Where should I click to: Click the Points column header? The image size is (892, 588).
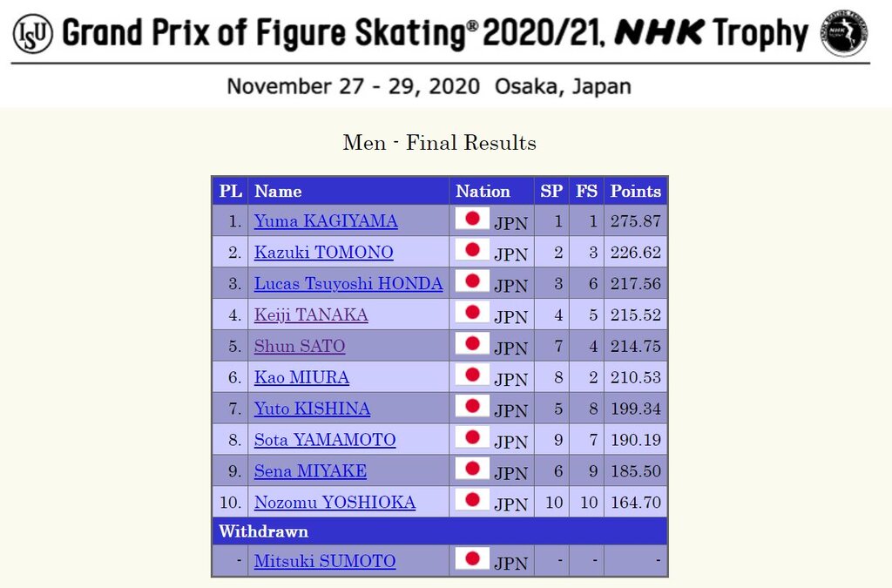[x=635, y=191]
